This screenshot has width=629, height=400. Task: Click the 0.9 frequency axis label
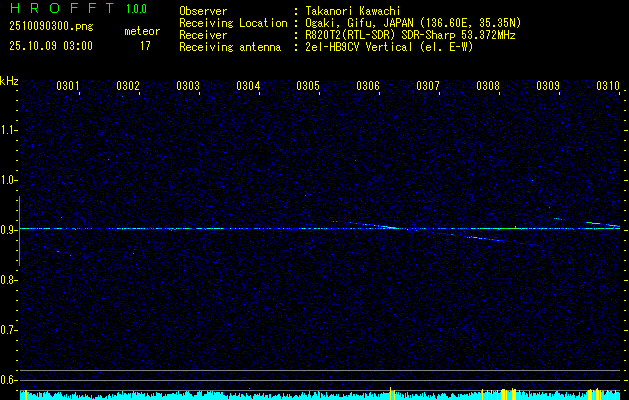pos(9,230)
